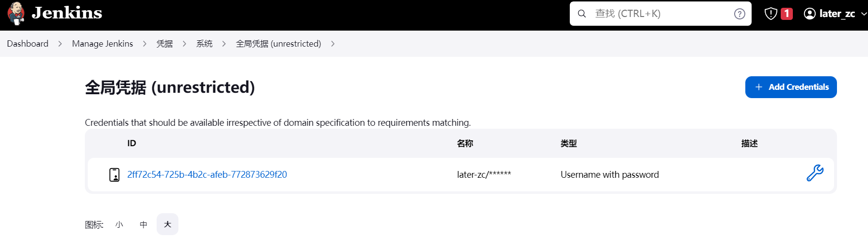Click the credential ID card icon

pos(114,174)
